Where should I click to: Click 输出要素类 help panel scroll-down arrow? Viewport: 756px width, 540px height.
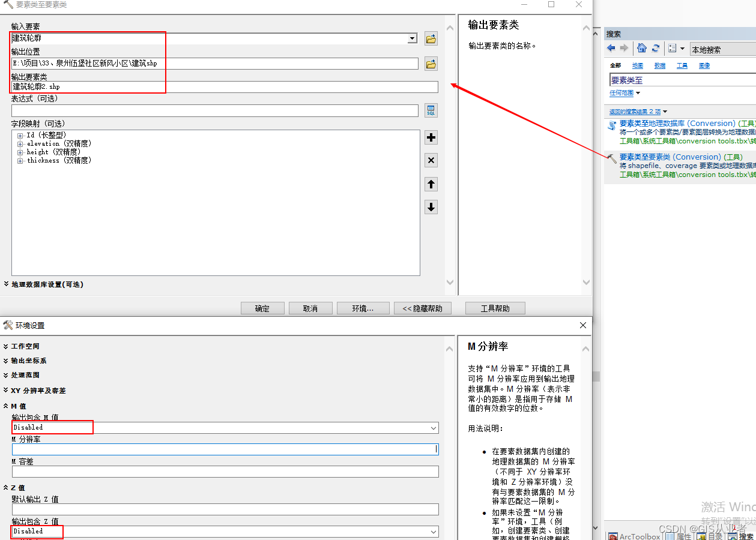[x=587, y=283]
